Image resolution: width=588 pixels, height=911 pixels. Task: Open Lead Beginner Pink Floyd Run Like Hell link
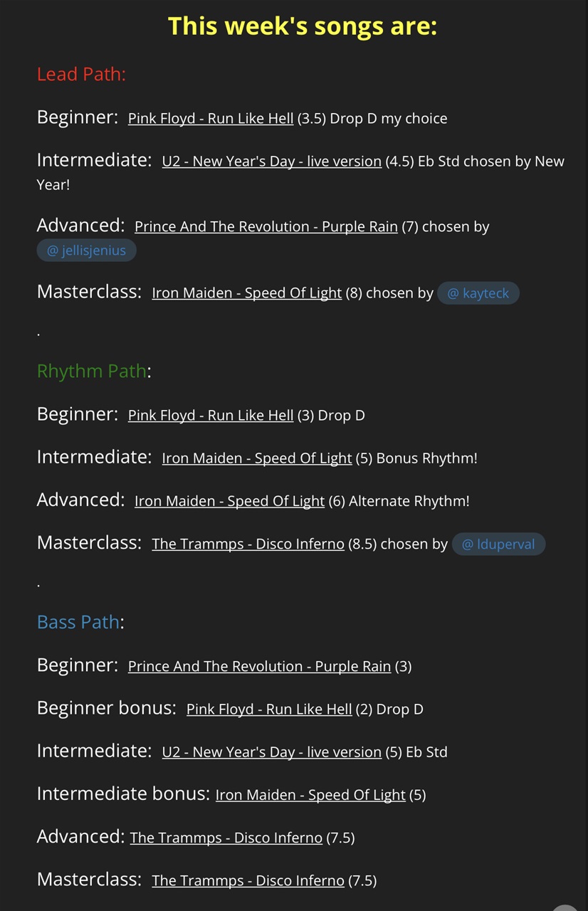pos(211,118)
